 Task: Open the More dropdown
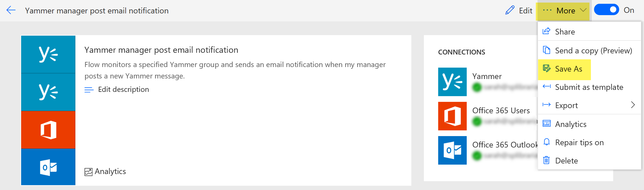(x=566, y=11)
